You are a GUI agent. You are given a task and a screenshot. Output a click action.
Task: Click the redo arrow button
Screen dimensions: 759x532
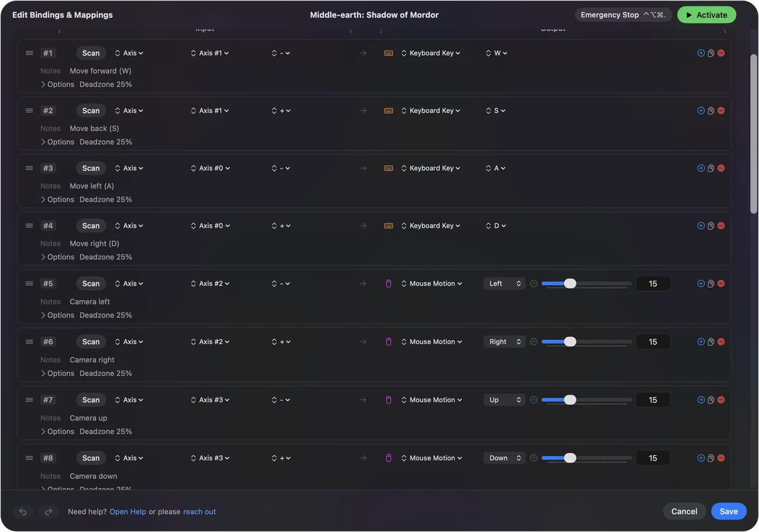[x=48, y=512]
